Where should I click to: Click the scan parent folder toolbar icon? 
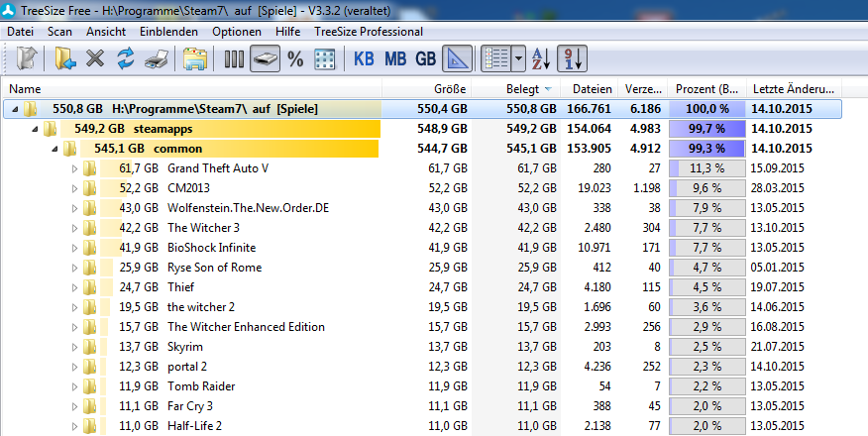26,58
